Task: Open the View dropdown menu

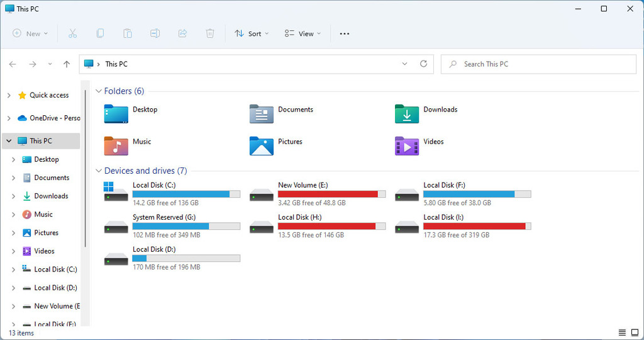Action: tap(303, 34)
